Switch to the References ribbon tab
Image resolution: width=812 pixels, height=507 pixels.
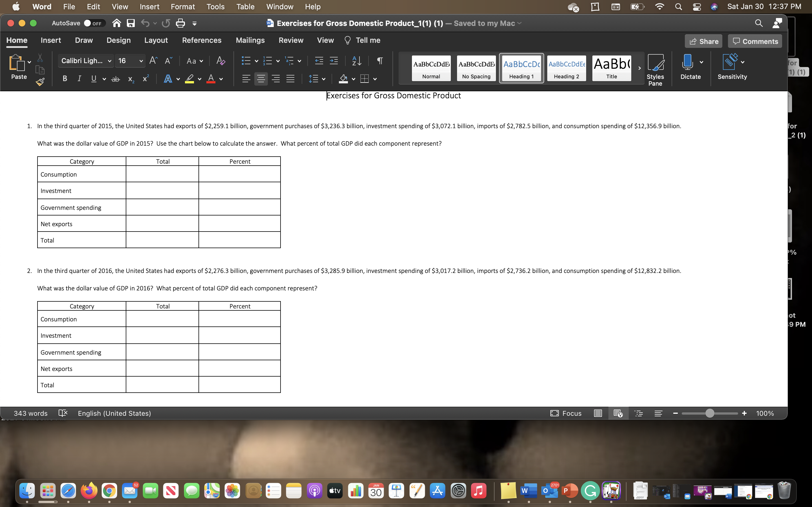[x=202, y=40]
